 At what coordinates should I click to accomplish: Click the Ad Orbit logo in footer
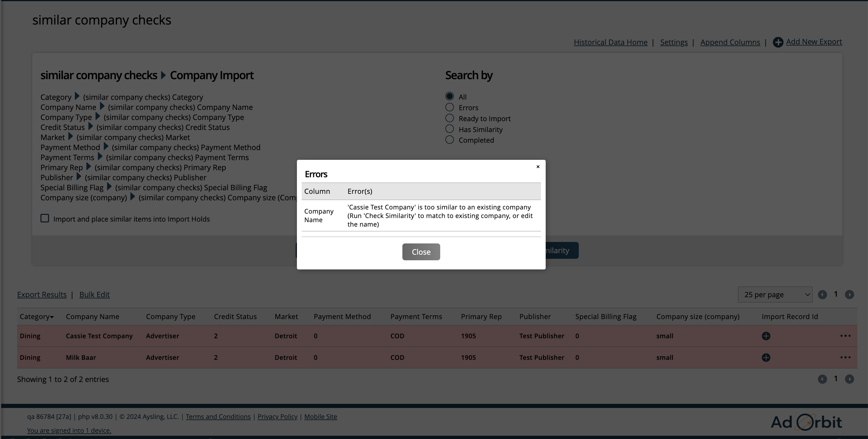click(x=806, y=422)
